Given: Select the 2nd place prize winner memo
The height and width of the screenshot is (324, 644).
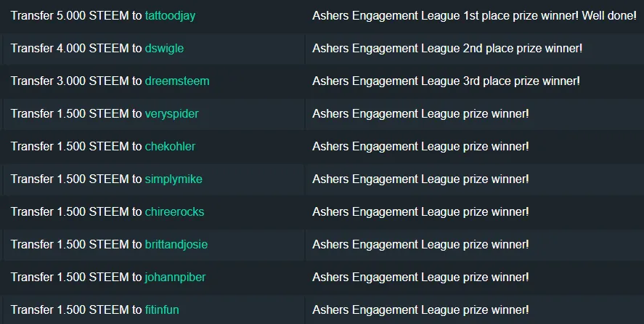Looking at the screenshot, I should pyautogui.click(x=447, y=48).
